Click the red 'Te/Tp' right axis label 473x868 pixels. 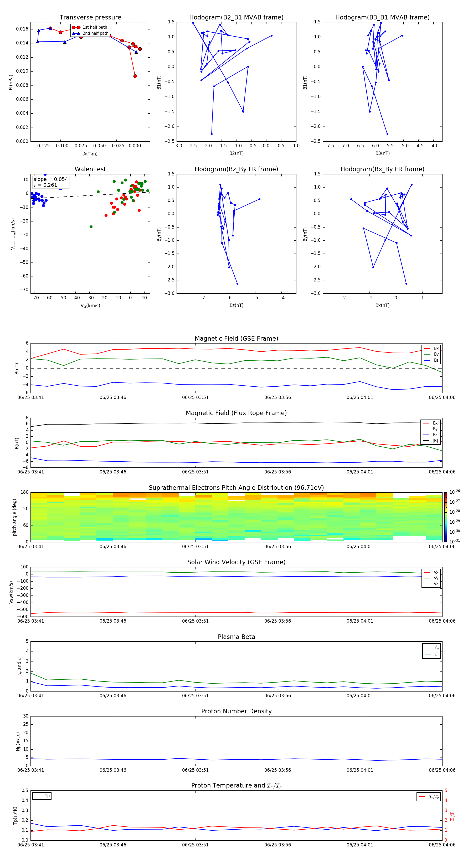[453, 815]
